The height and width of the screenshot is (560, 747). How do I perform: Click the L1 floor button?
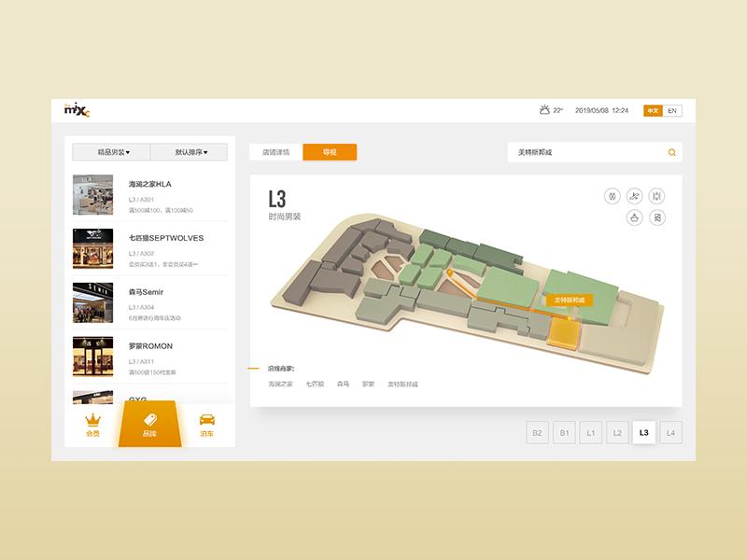tap(590, 432)
